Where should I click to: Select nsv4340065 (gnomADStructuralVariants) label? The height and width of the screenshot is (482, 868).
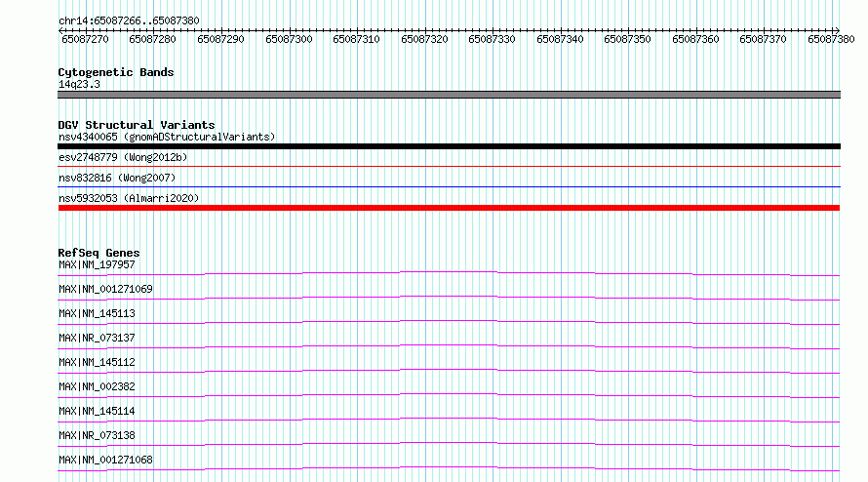167,137
